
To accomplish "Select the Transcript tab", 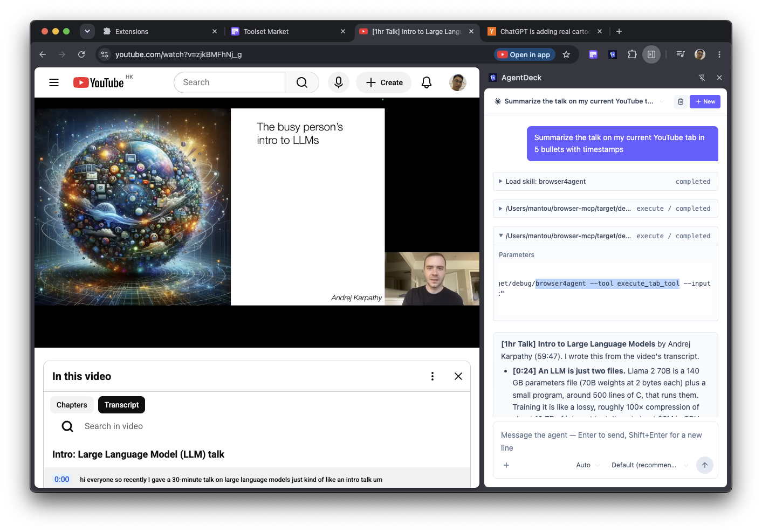I will [x=121, y=405].
